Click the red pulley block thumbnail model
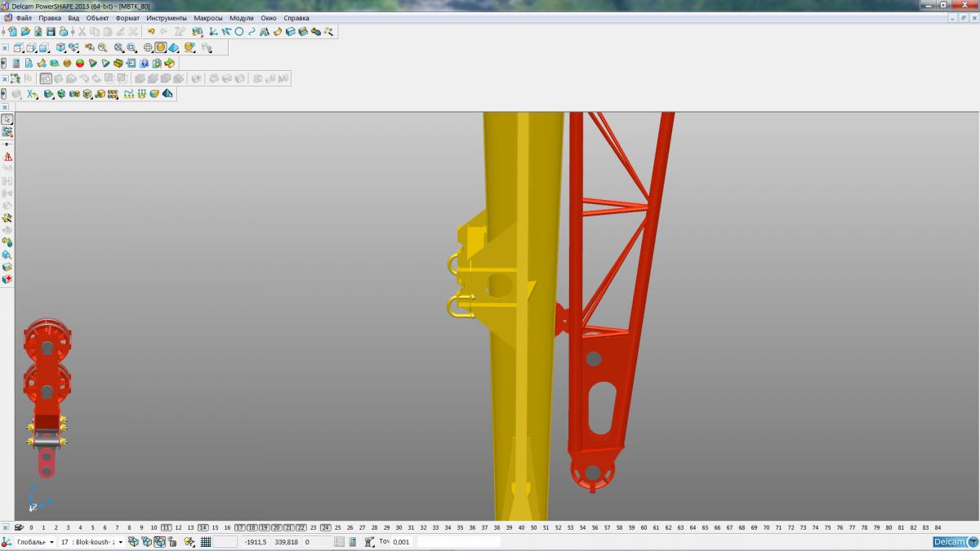Image resolution: width=980 pixels, height=551 pixels. click(x=47, y=398)
